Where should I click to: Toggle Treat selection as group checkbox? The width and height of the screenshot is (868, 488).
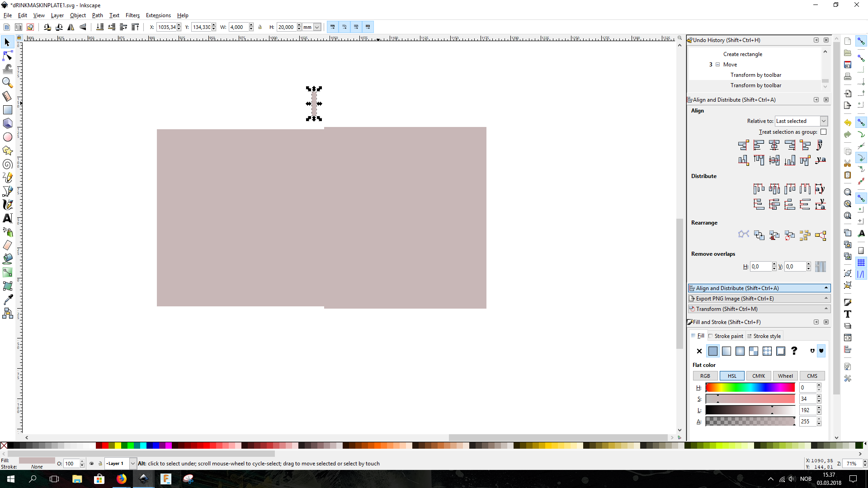pos(825,131)
